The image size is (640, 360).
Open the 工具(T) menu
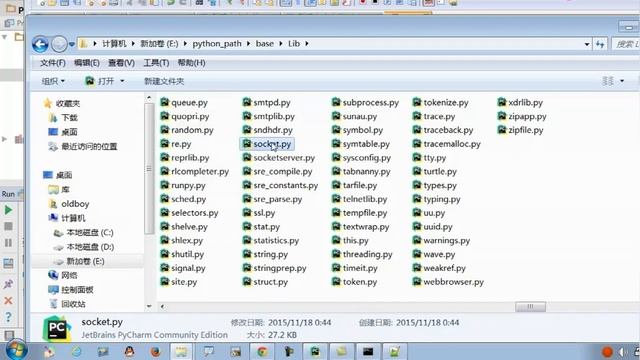click(x=156, y=63)
